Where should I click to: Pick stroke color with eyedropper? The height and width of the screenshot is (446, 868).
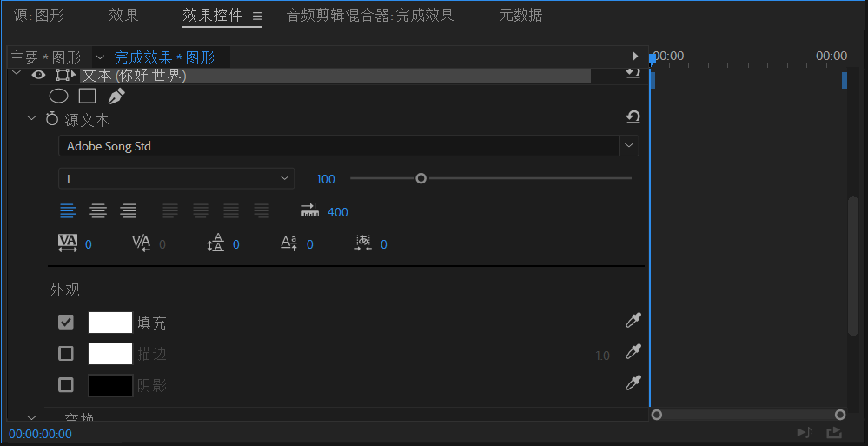[633, 352]
